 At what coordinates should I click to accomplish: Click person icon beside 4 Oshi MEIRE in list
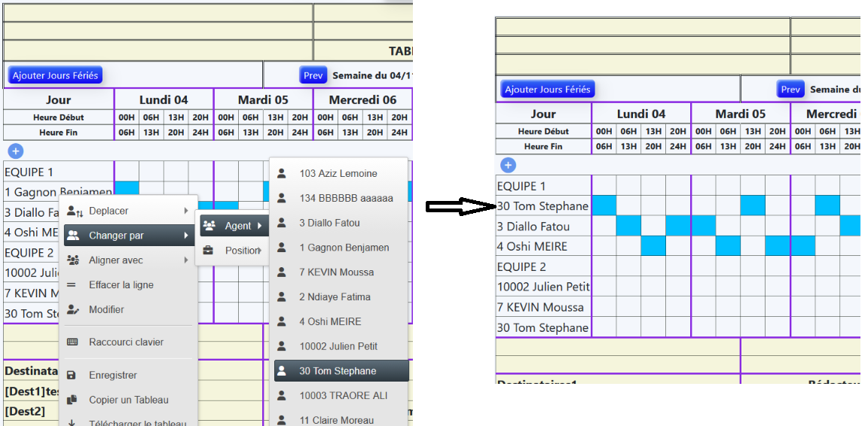[281, 321]
